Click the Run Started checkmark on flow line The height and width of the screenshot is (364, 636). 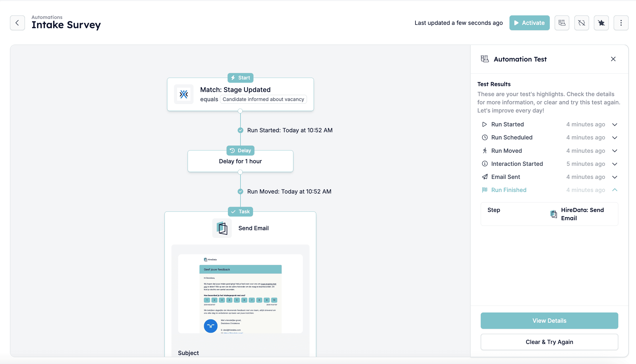coord(240,130)
